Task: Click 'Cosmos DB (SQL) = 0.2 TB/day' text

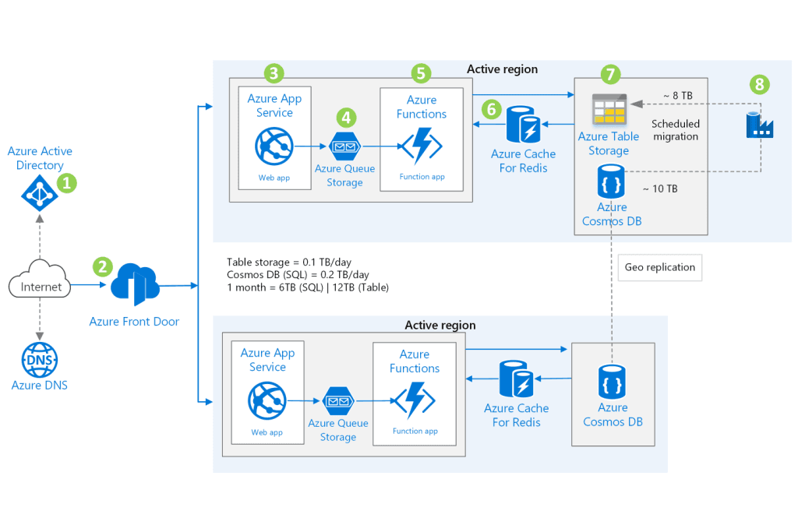Action: (x=298, y=275)
